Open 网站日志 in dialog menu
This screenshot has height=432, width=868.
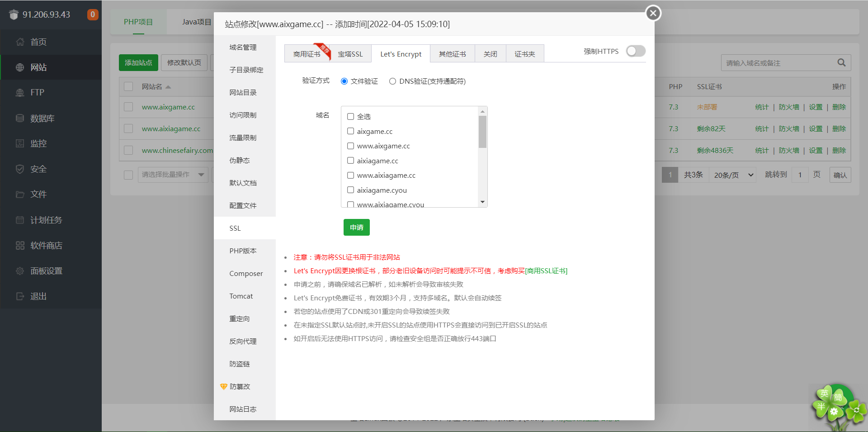coord(245,409)
